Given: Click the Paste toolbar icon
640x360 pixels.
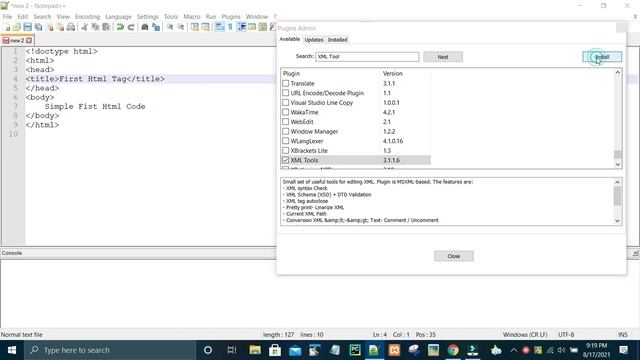Looking at the screenshot, I should tap(106, 27).
